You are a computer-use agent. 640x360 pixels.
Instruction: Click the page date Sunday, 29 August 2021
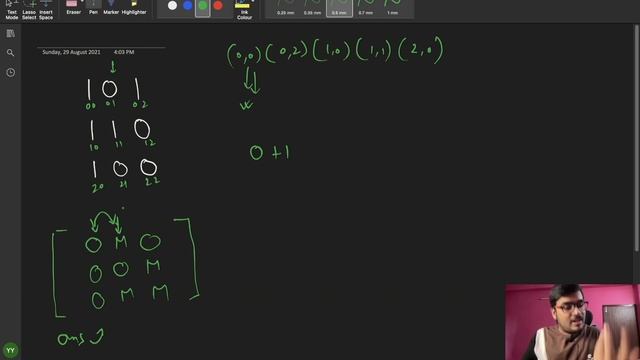coord(71,52)
